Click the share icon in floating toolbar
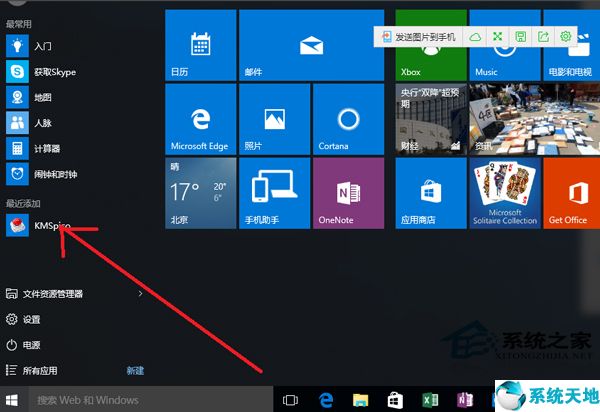Viewport: 600px width, 412px height. [543, 37]
